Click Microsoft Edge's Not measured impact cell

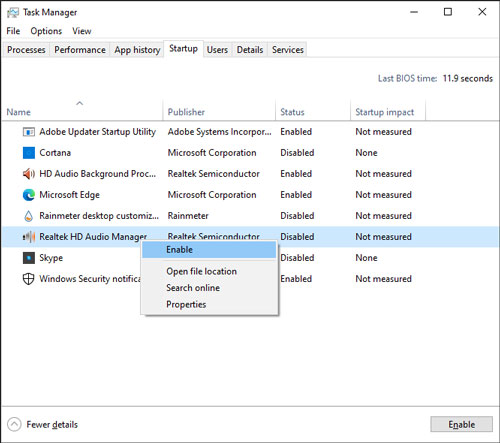[383, 195]
